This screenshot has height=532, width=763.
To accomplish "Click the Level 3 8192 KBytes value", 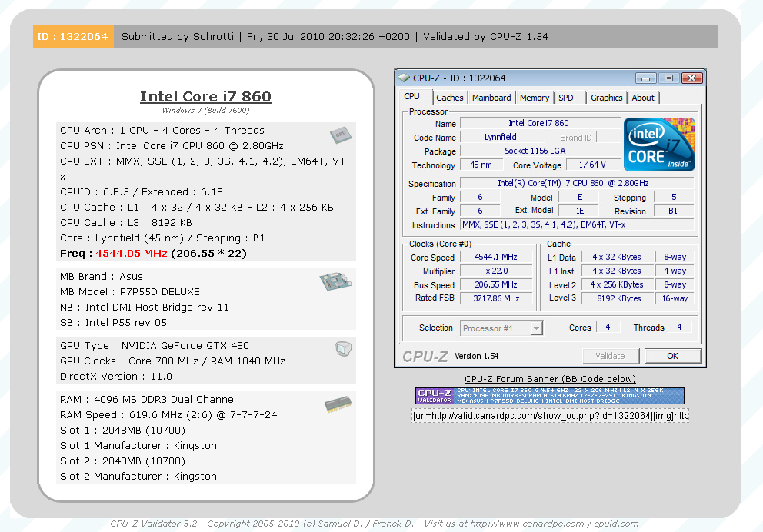I will [617, 298].
